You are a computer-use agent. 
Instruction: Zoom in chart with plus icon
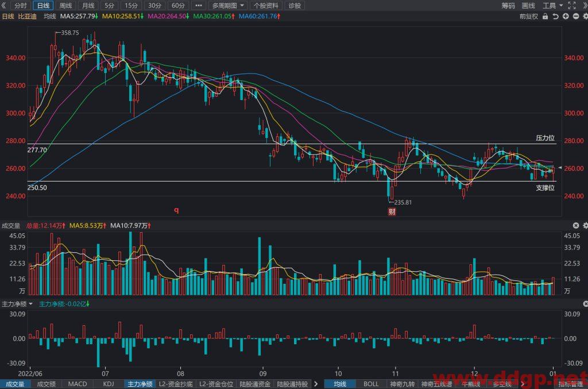point(566,17)
